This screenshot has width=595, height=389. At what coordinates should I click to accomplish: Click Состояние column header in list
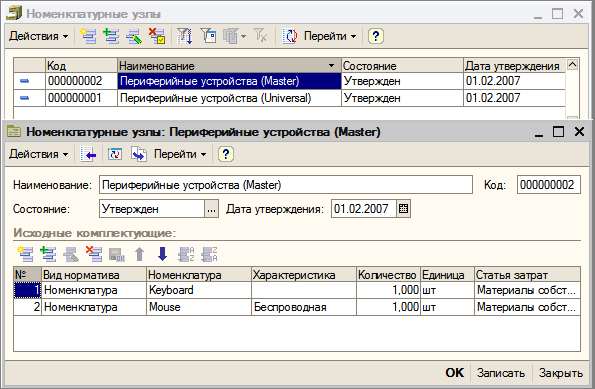402,66
